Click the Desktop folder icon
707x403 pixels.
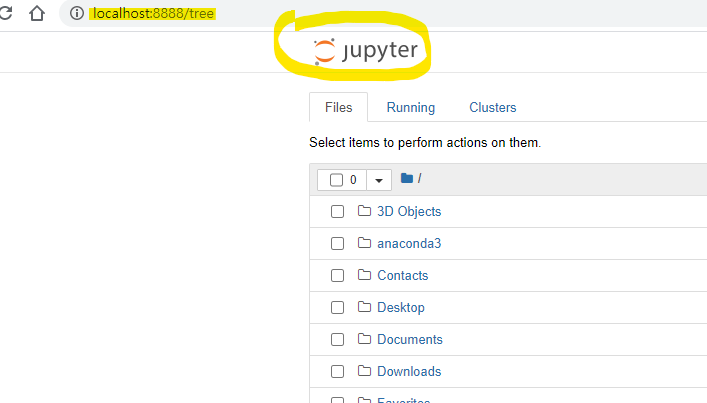(x=364, y=307)
